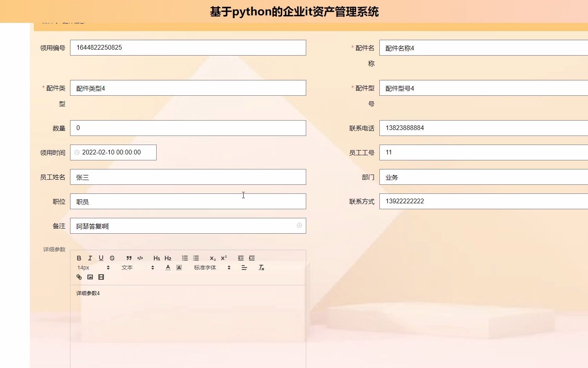The image size is (588, 368).
Task: Insert a code block in the editor
Action: [140, 258]
